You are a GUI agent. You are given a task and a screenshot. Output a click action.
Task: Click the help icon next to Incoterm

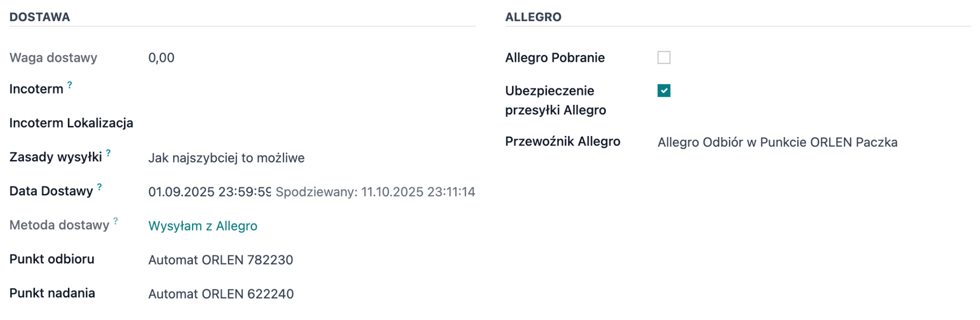click(70, 85)
